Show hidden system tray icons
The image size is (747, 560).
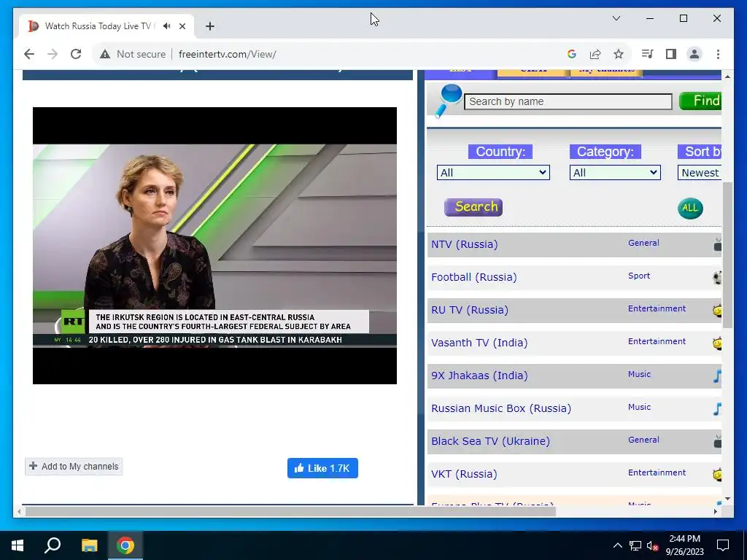point(617,545)
